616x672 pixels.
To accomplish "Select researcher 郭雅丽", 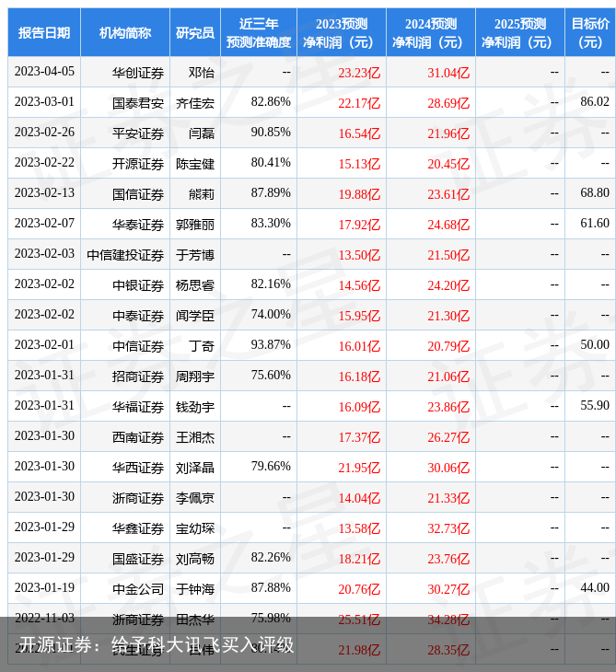I will pos(195,225).
